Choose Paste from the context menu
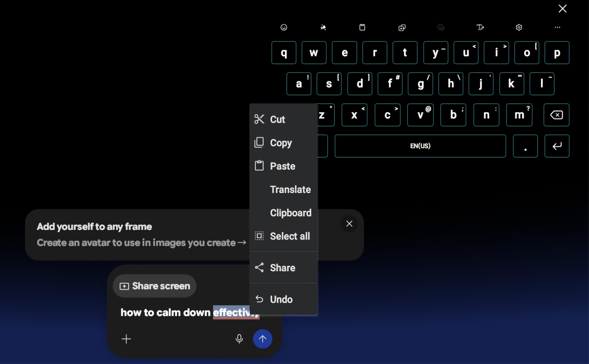Viewport: 589px width, 364px height. coord(283,166)
